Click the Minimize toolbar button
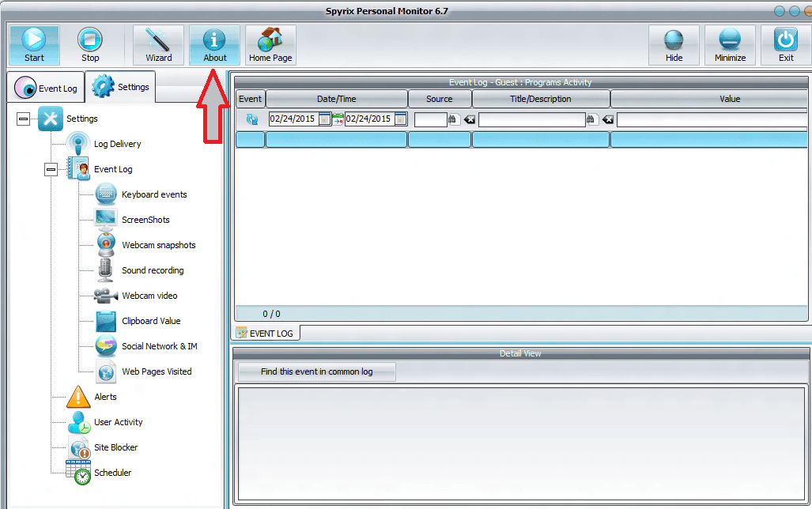The width and height of the screenshot is (812, 509). [x=731, y=45]
